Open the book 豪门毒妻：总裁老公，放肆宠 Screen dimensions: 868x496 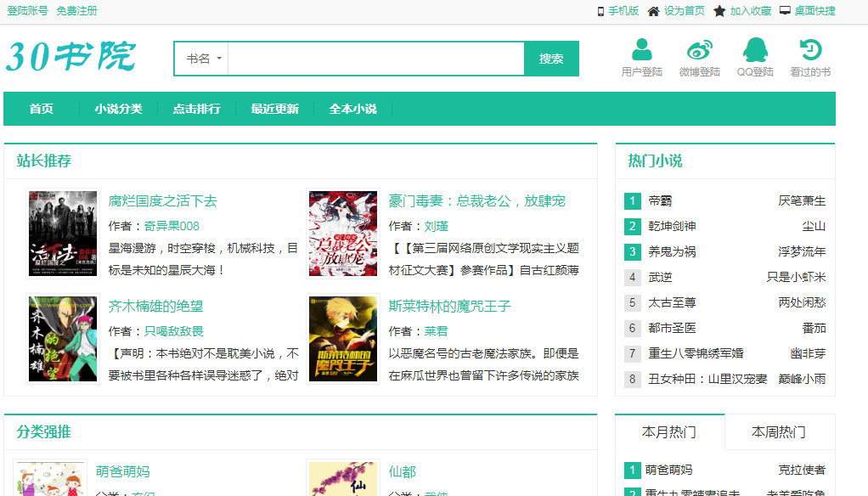point(476,201)
